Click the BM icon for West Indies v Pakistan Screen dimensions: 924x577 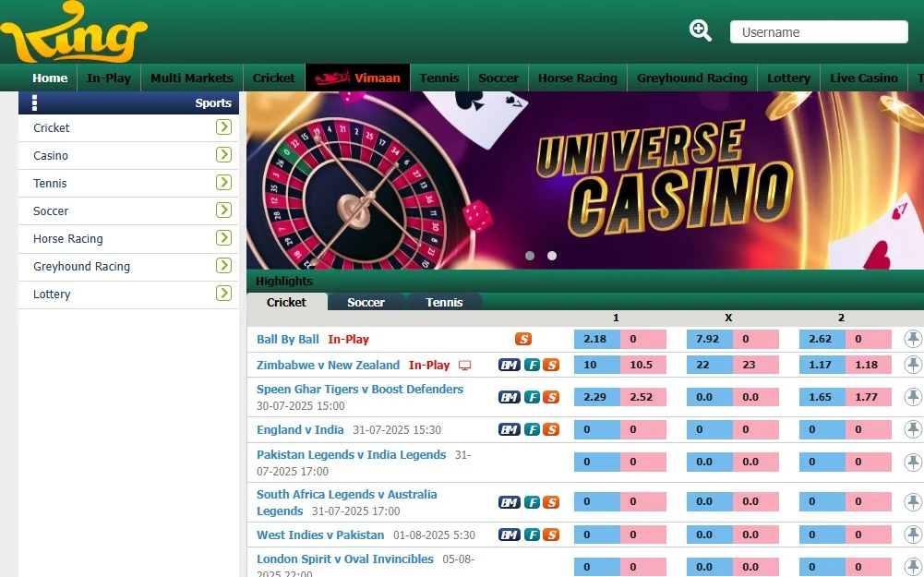click(510, 535)
